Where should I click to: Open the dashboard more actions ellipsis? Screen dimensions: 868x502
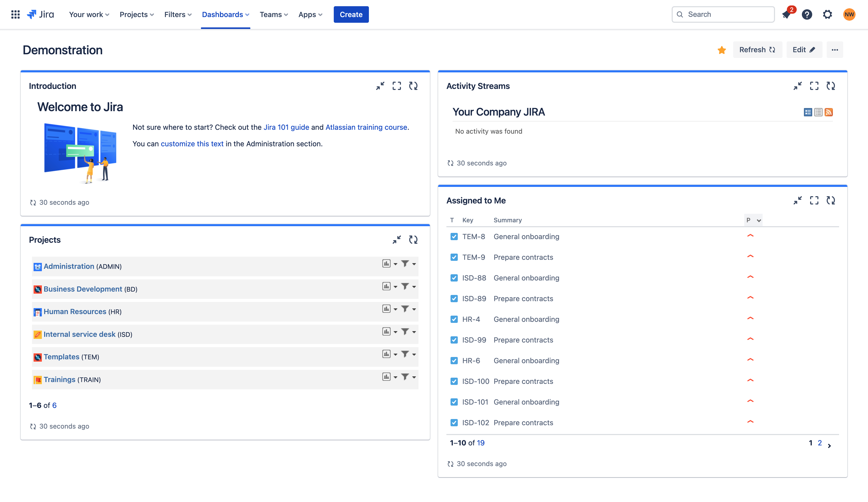coord(835,50)
